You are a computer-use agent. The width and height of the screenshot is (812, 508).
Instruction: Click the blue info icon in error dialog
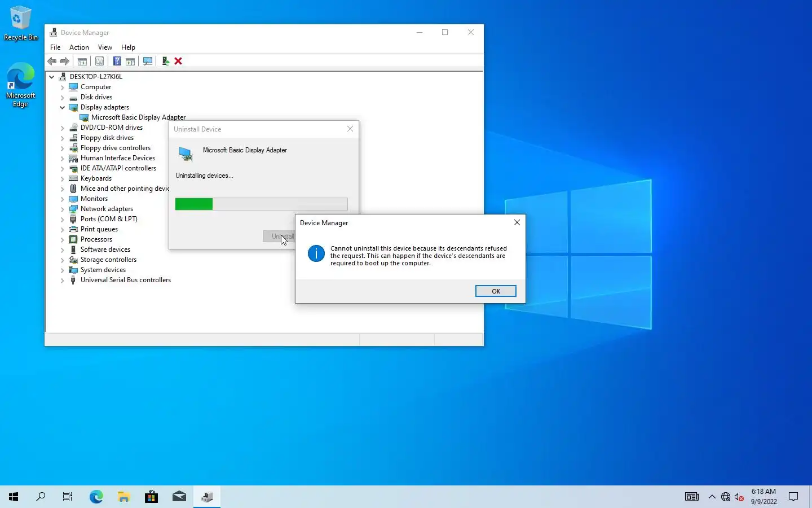tap(316, 253)
